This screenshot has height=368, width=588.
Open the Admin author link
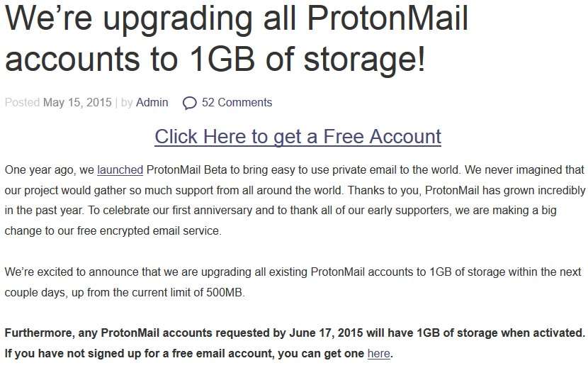[152, 103]
